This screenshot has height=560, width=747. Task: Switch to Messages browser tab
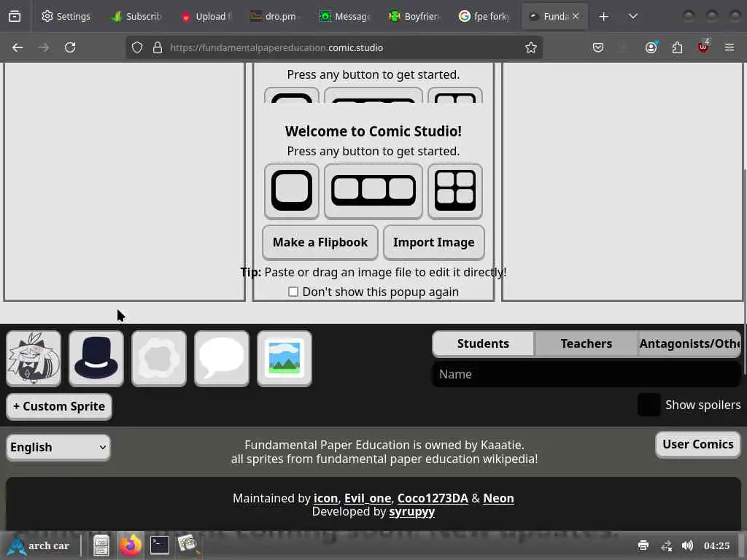(x=345, y=17)
